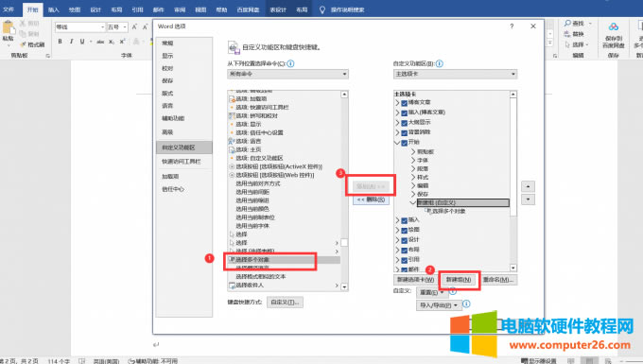Select 快速访问工具栏 in options sidebar

tap(182, 162)
